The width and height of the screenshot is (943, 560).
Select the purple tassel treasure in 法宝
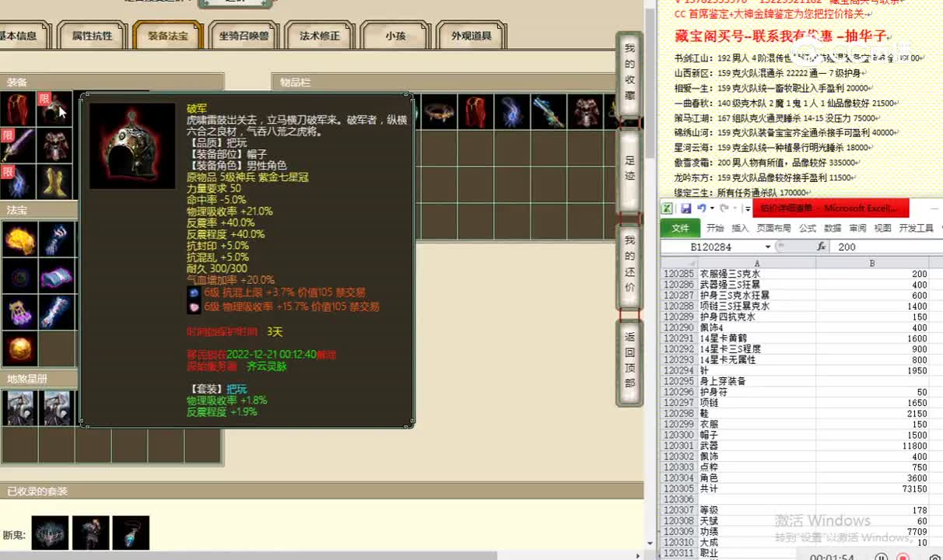tap(19, 313)
